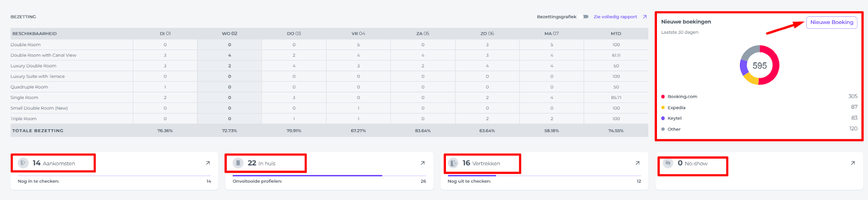Click MTD total 74.55%
The height and width of the screenshot is (200, 868).
tap(616, 130)
